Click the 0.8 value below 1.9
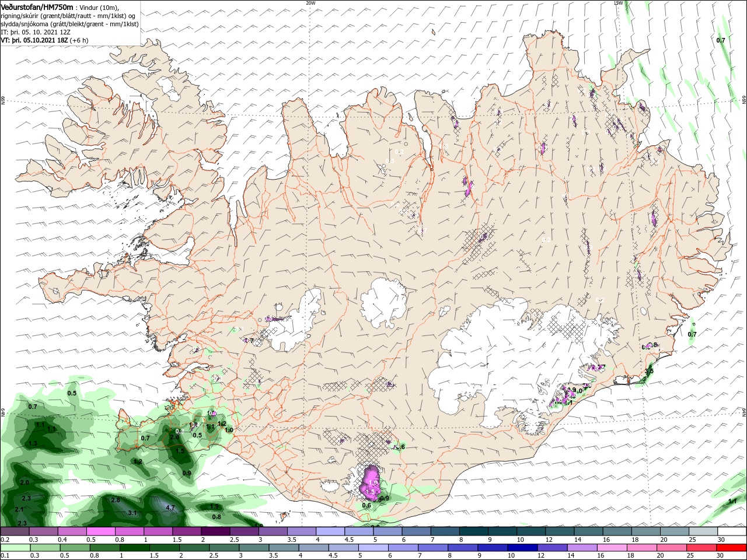 (217, 517)
